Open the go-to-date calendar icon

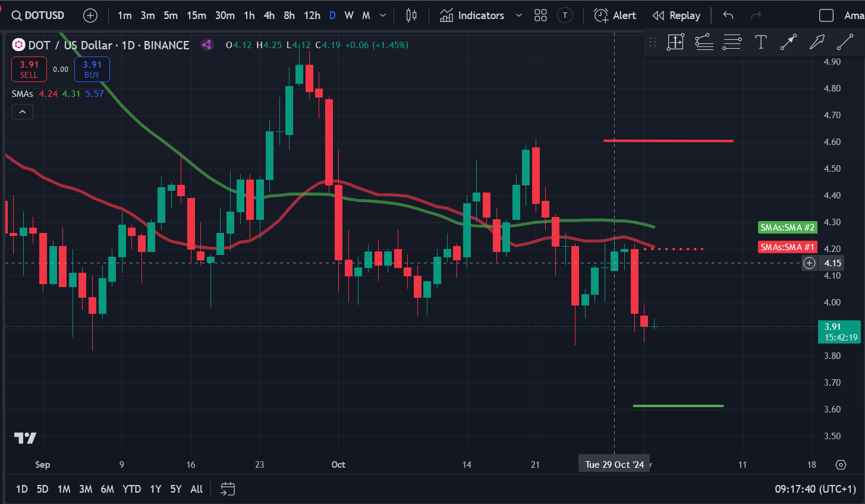click(228, 489)
